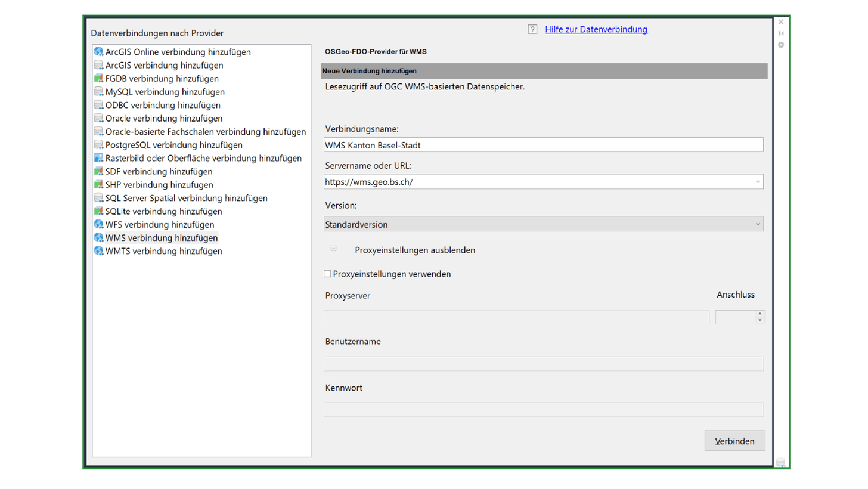The image size is (868, 489).
Task: Close the data connection panel
Action: tap(781, 22)
